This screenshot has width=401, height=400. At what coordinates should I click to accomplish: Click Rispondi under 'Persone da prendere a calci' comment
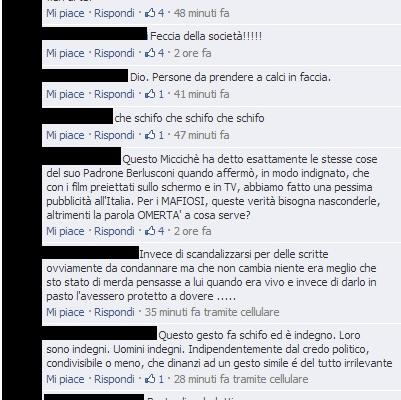[x=114, y=94]
